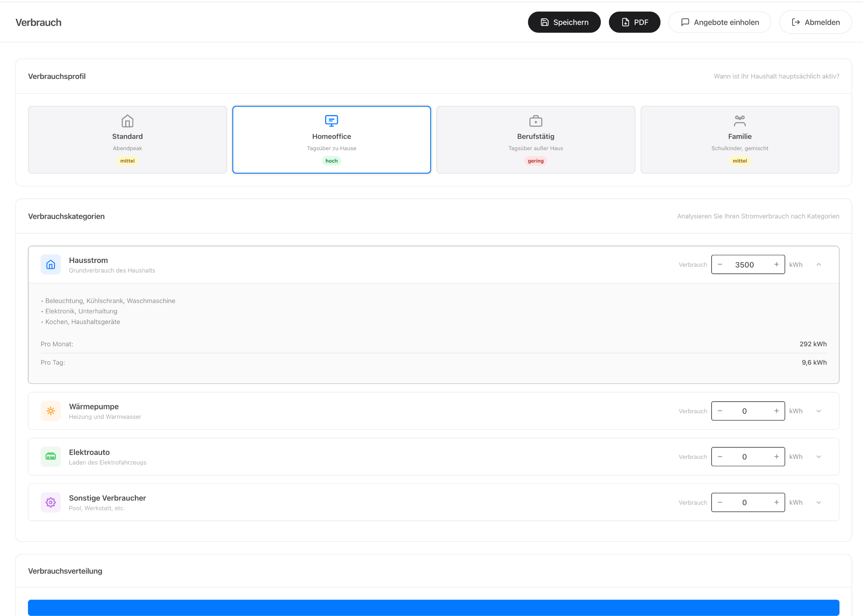
Task: Expand the Sonstige Verbraucher chevron
Action: point(819,502)
